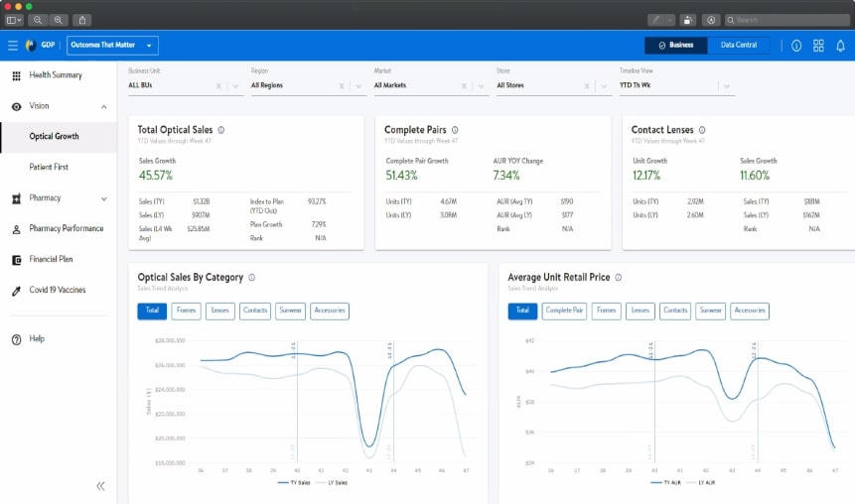Screen dimensions: 855x504
Task: Click Sunwear button under Optical Sales By Category
Action: pyautogui.click(x=290, y=311)
